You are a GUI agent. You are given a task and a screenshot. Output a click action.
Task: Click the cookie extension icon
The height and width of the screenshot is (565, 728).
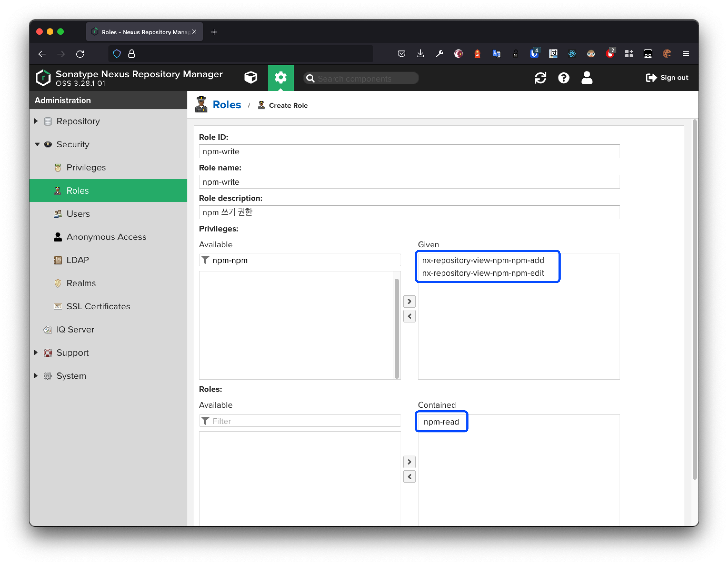[667, 54]
